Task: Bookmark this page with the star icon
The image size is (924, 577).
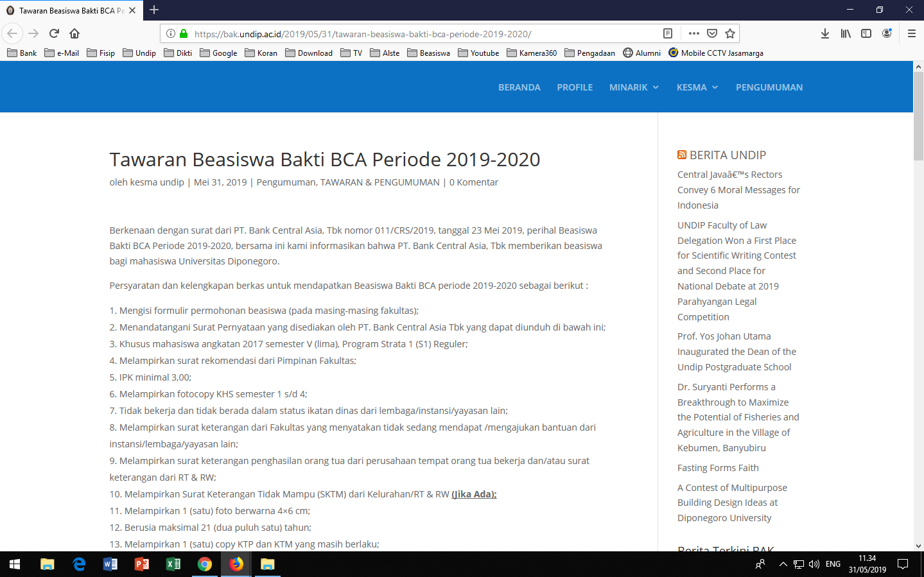Action: 730,33
